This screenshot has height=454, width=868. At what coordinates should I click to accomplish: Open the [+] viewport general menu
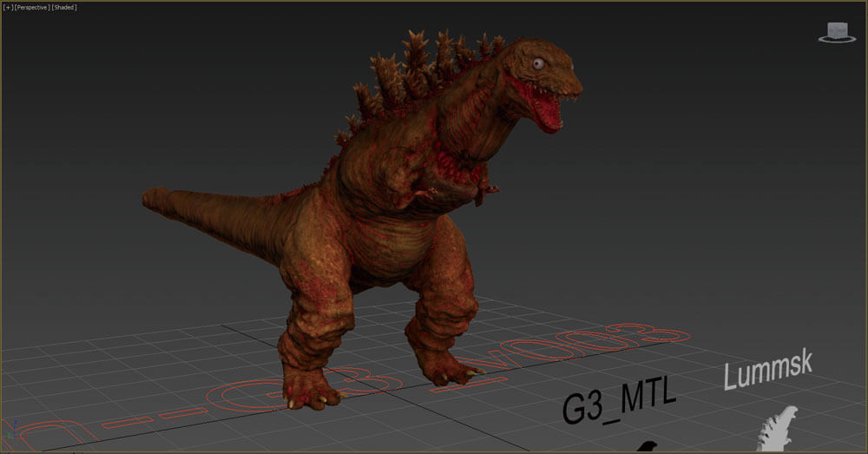click(8, 7)
